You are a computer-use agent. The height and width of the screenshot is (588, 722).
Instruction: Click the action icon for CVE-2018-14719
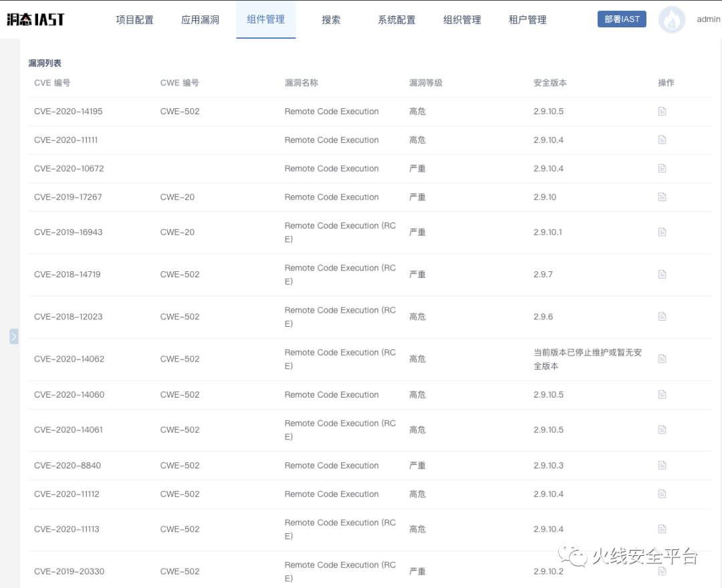(662, 275)
